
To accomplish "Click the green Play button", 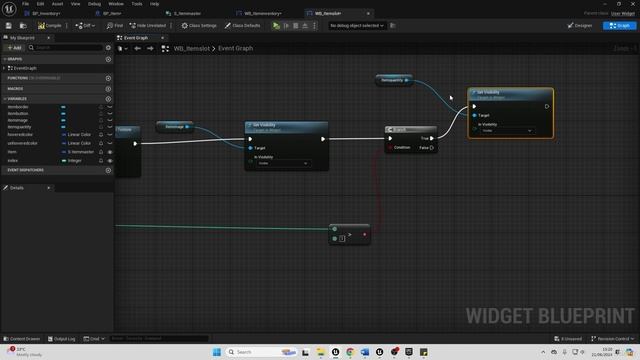I will [276, 26].
